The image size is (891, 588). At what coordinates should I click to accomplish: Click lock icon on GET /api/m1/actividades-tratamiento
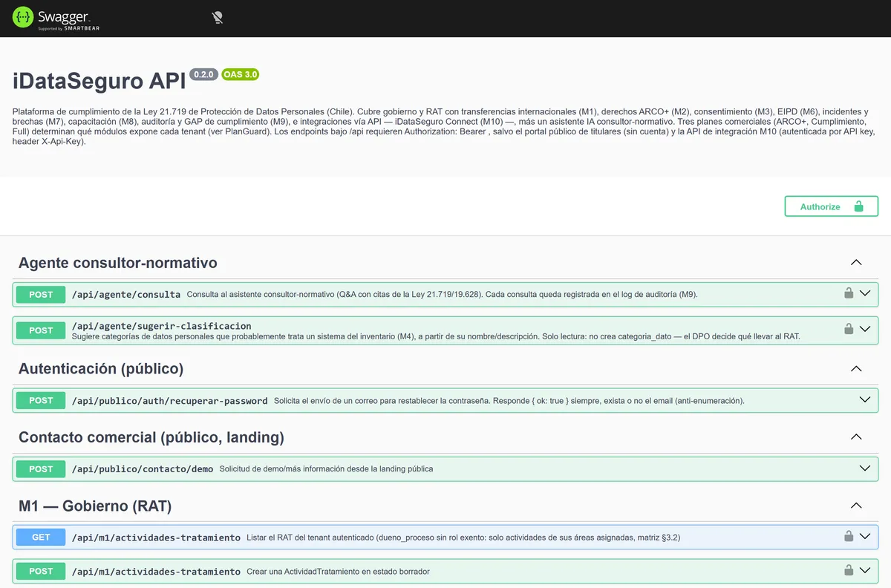[x=849, y=536]
